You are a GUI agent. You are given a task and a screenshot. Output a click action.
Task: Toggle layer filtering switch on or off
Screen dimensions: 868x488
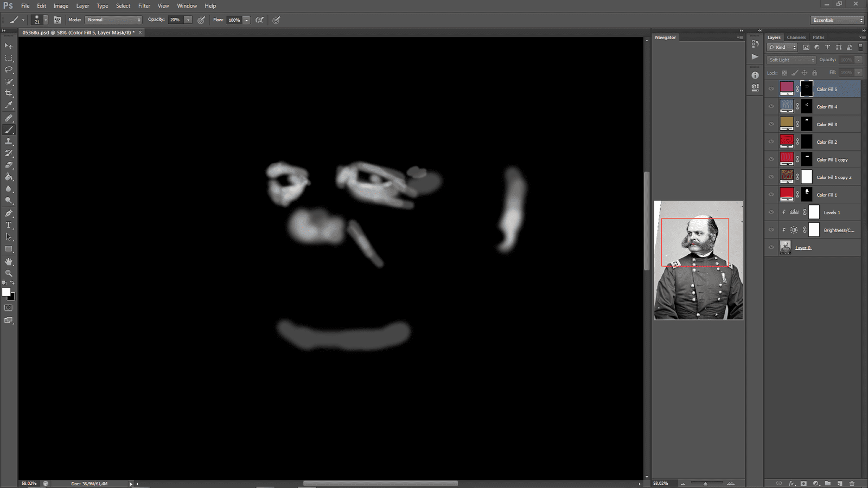coord(860,47)
